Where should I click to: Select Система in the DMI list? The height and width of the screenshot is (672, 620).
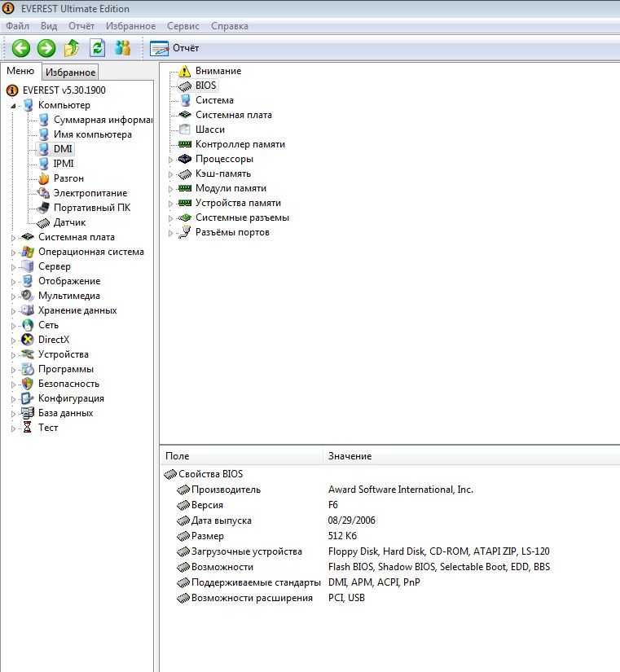pyautogui.click(x=214, y=100)
